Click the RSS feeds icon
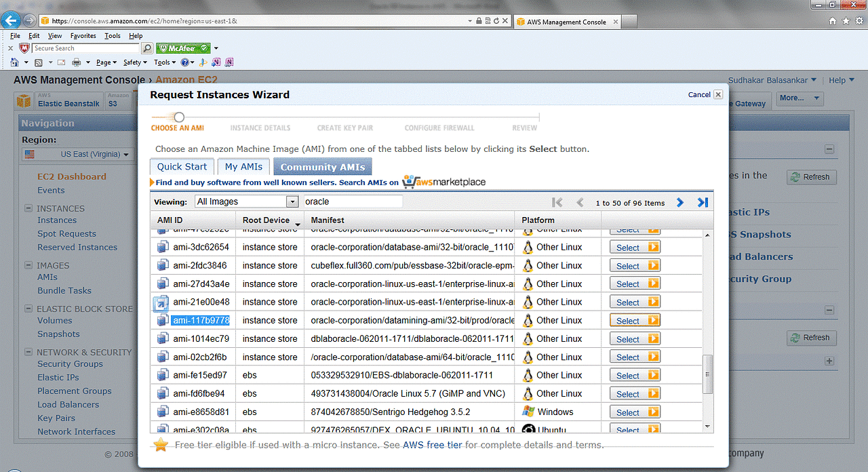The height and width of the screenshot is (472, 868). [x=39, y=62]
